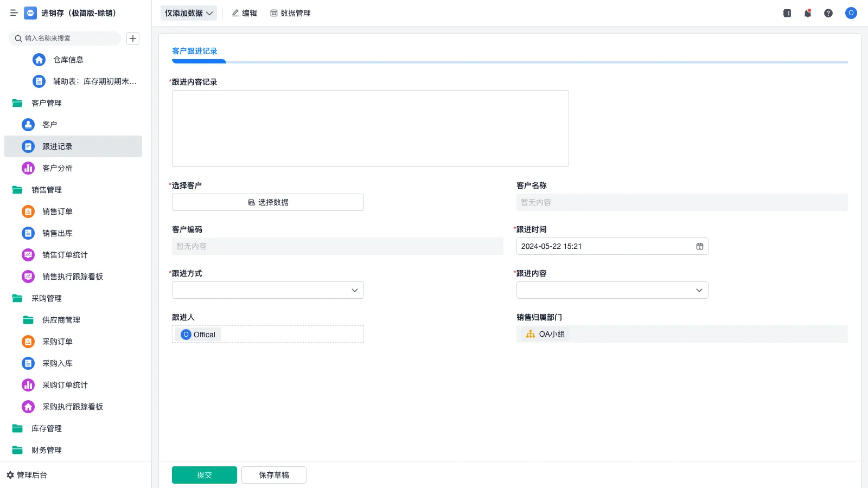Open 管理后台 settings at the bottom left
This screenshot has width=868, height=488.
[x=27, y=475]
